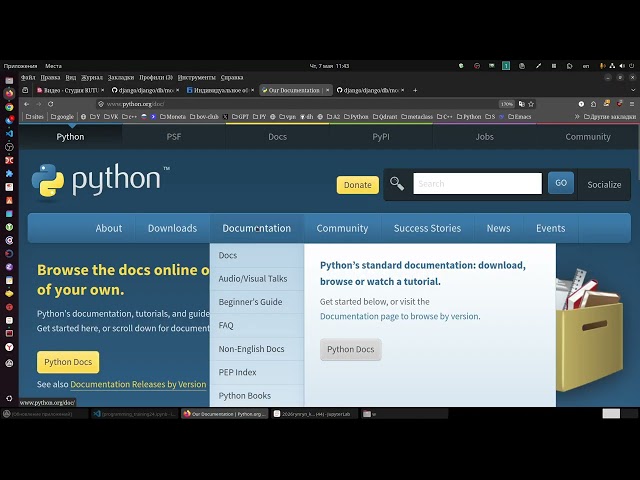Open the Files icon at top of dock

coord(9,80)
